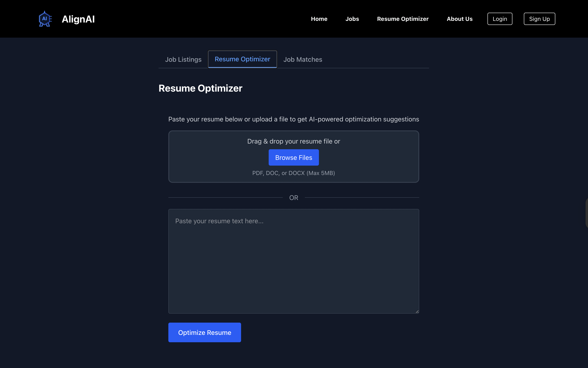Click the AlignAI brand name text
The image size is (588, 368).
pos(78,19)
